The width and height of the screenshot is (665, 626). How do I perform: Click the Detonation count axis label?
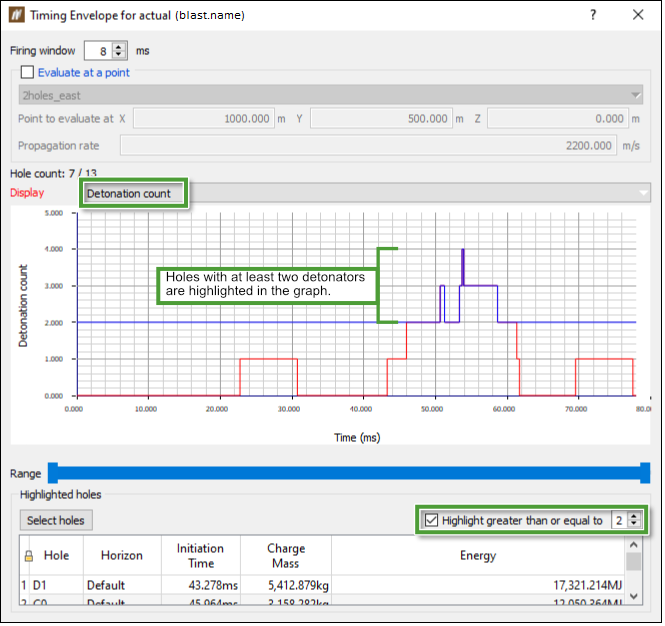23,306
